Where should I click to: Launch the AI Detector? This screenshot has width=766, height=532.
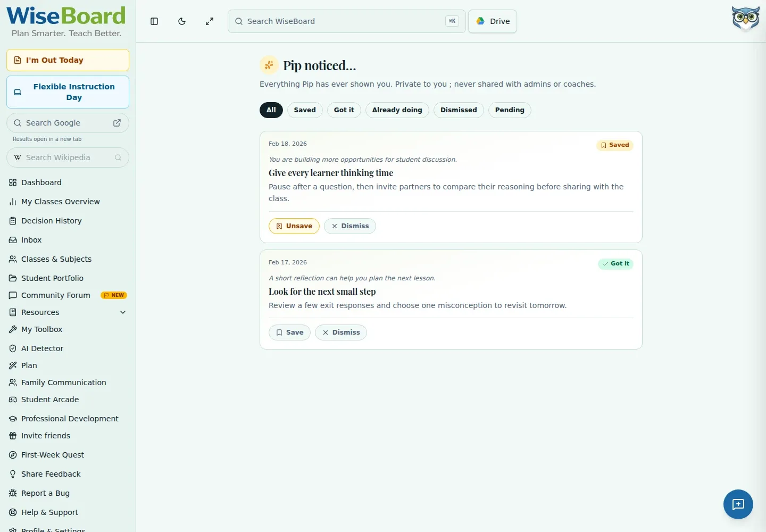[68, 348]
